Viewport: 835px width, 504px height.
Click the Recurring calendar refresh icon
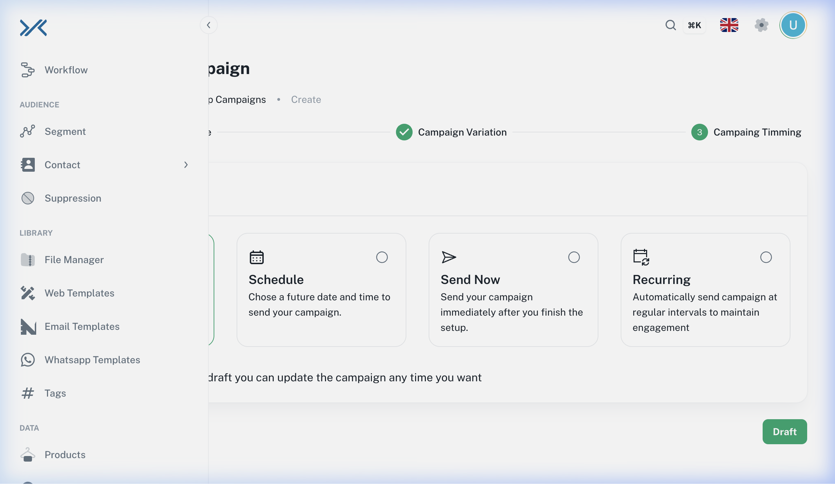pyautogui.click(x=641, y=257)
